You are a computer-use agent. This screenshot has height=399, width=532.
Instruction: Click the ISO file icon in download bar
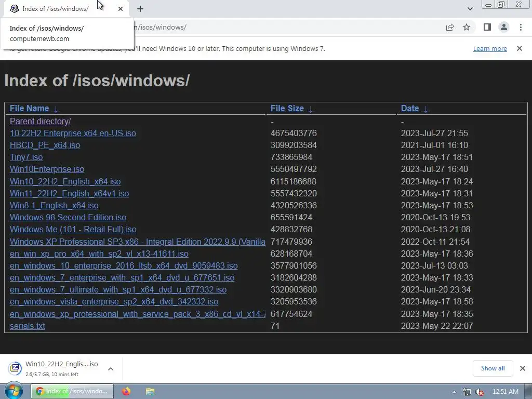(15, 368)
